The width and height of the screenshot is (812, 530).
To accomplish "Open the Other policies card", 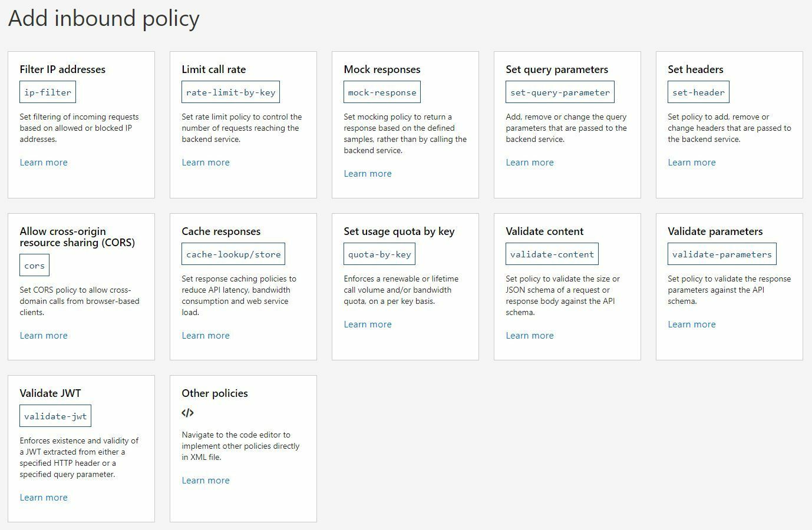I will pyautogui.click(x=243, y=449).
